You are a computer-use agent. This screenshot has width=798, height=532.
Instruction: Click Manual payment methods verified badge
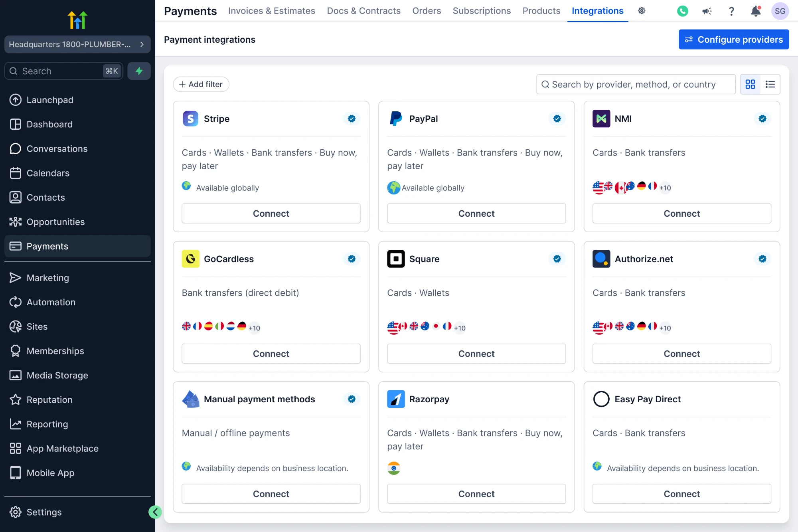pyautogui.click(x=352, y=399)
